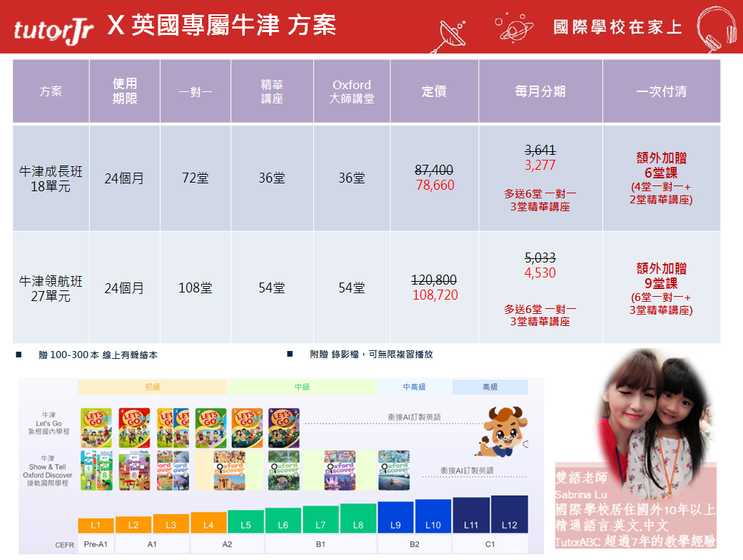Click the green Let's Go book cover
Screen dimensions: 743x560
click(211, 427)
